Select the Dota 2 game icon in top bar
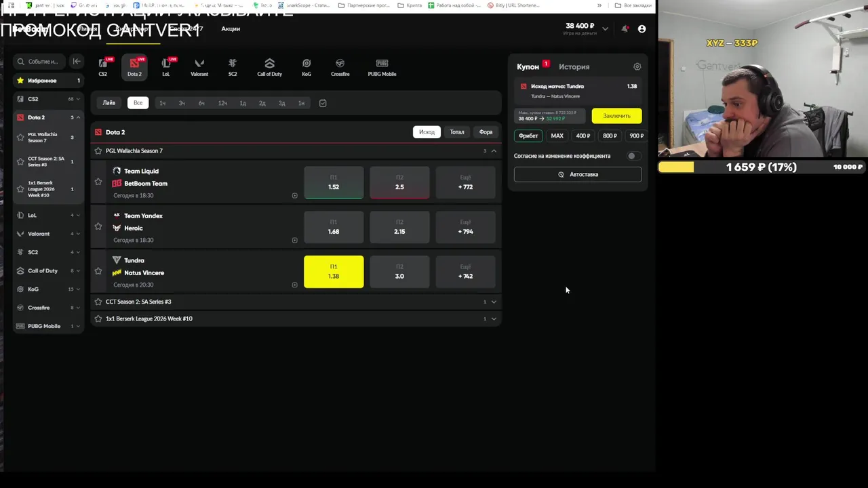This screenshot has height=488, width=868. coord(134,66)
